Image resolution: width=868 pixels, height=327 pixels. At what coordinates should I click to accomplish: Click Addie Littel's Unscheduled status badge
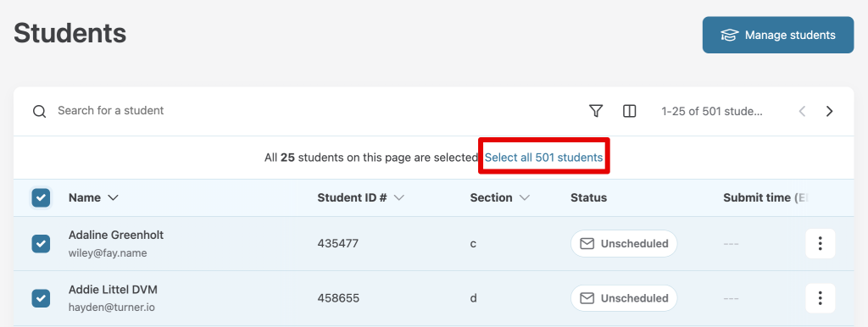624,298
